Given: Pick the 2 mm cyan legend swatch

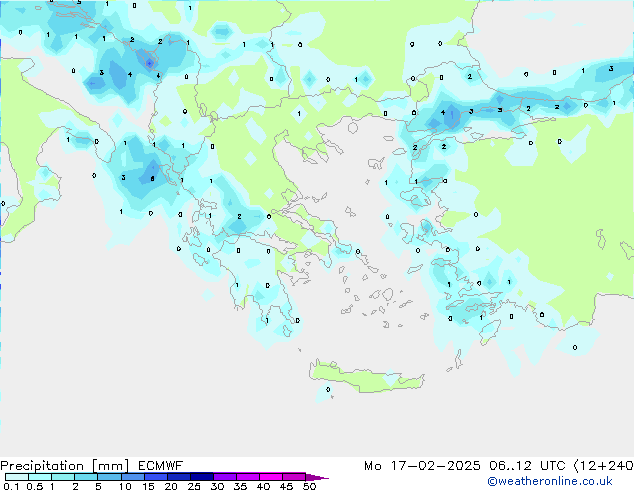Looking at the screenshot, I should pyautogui.click(x=86, y=477).
